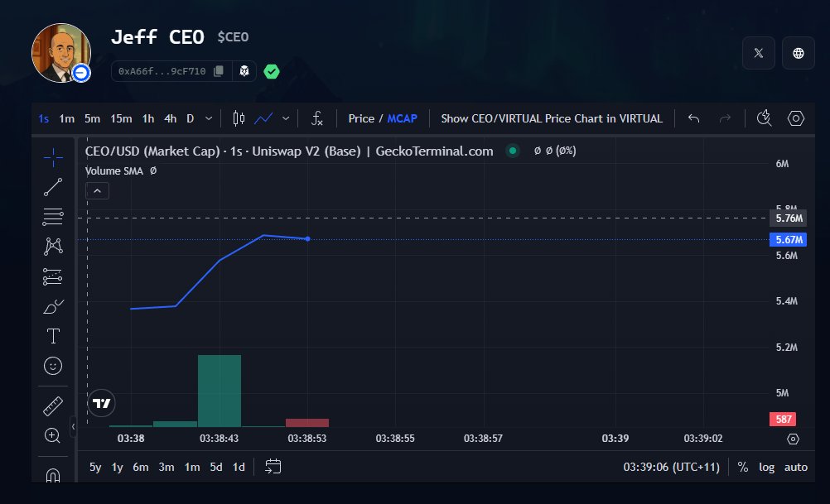Click the red 587 volume label
Image resolution: width=830 pixels, height=504 pixels.
(782, 420)
